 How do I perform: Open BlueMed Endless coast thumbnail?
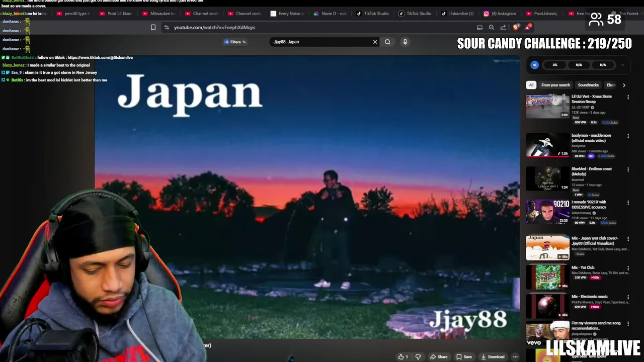[547, 178]
